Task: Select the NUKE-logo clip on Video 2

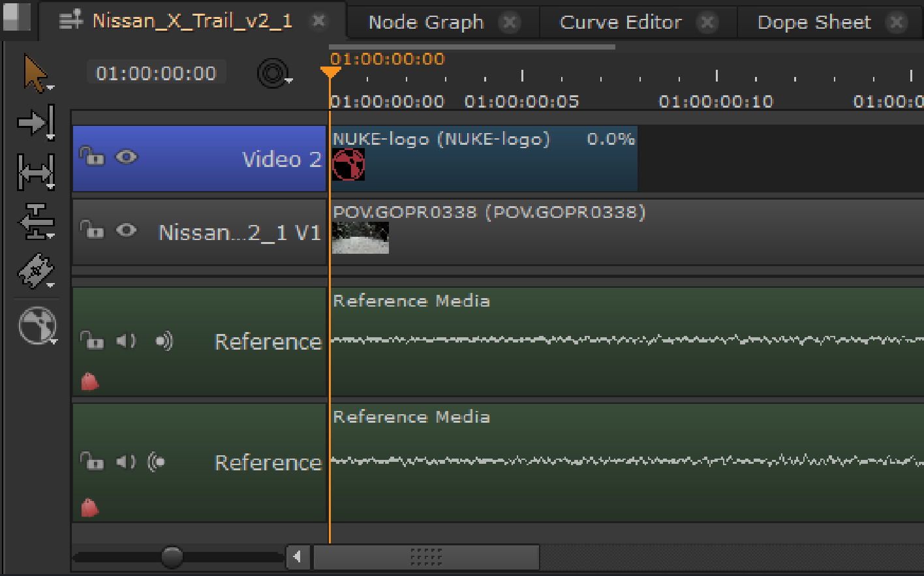Action: 484,159
